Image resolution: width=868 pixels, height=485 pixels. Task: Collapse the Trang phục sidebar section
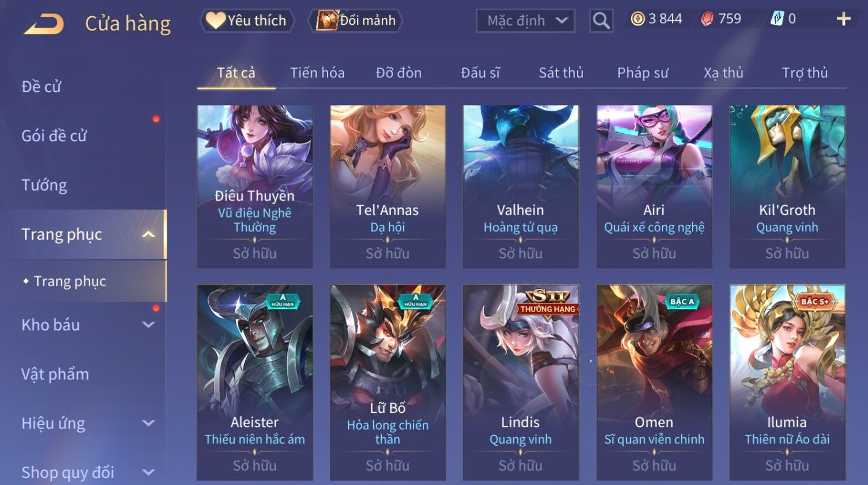(x=148, y=234)
